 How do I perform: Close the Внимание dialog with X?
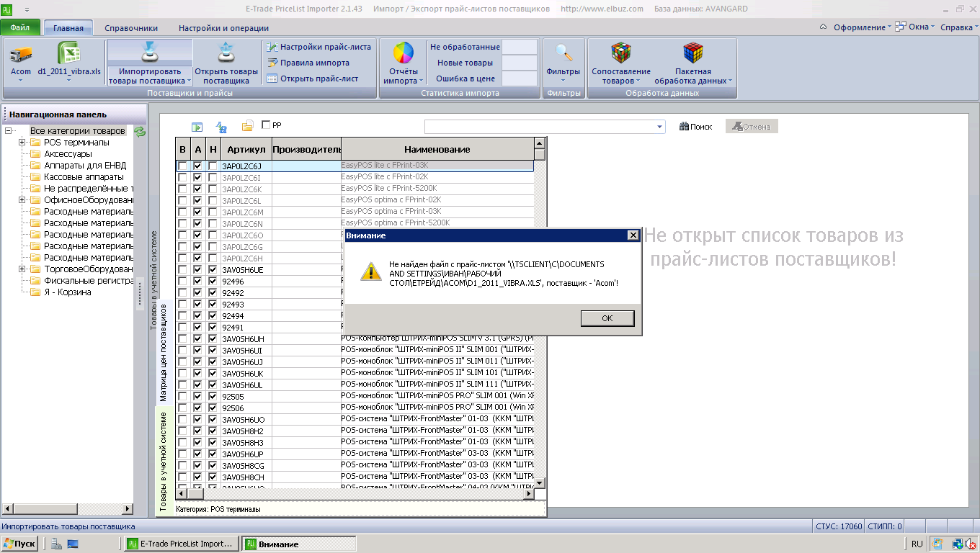pos(633,235)
